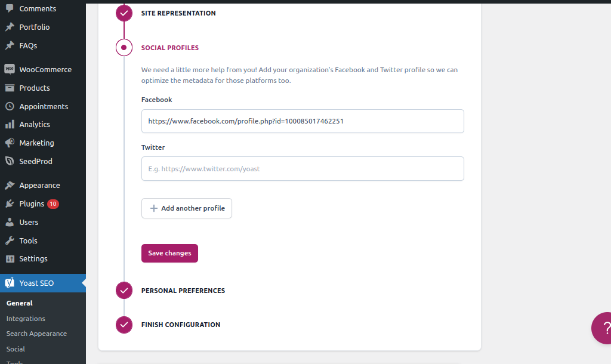Click into the Facebook URL field
This screenshot has width=611, height=364.
coord(303,121)
